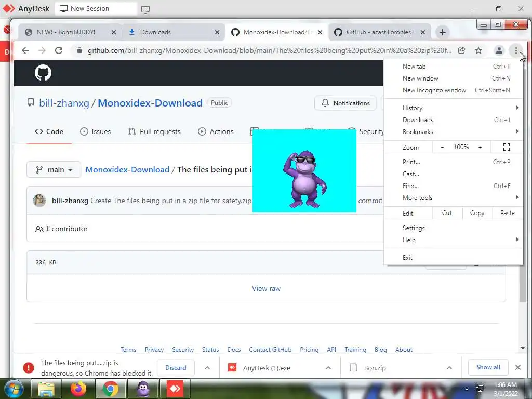Open File Explorer from the taskbar
532x399 pixels.
46,389
